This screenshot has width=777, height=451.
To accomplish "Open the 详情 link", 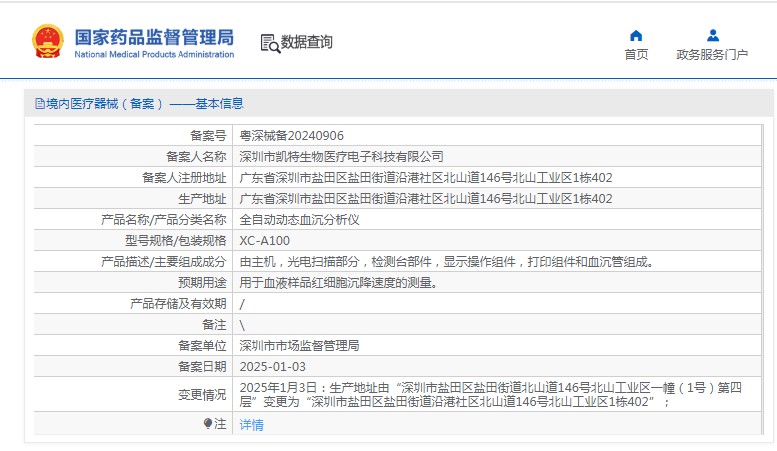I will point(252,425).
